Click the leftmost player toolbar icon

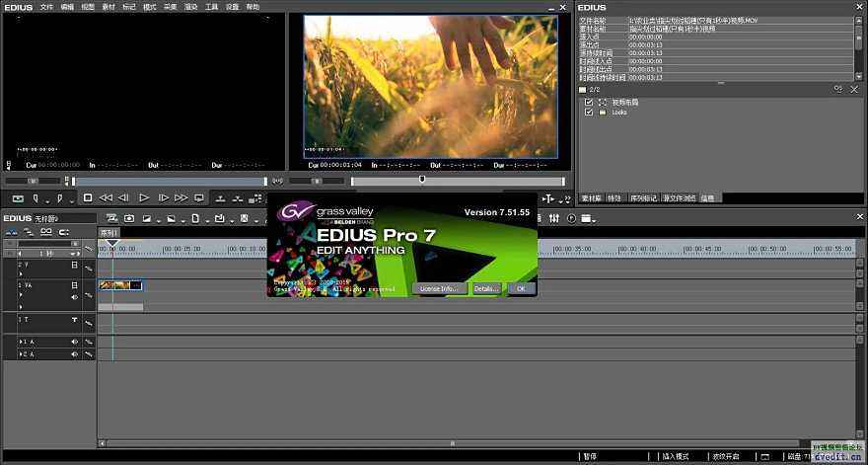[18, 198]
